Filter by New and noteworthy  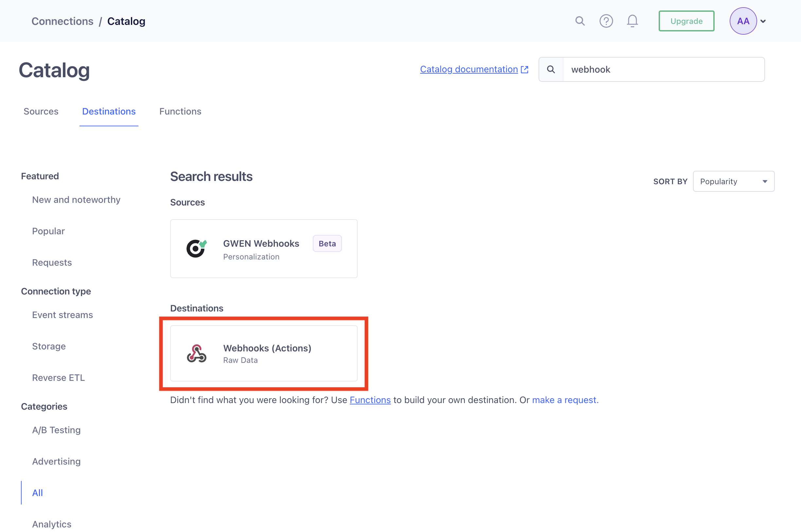76,200
